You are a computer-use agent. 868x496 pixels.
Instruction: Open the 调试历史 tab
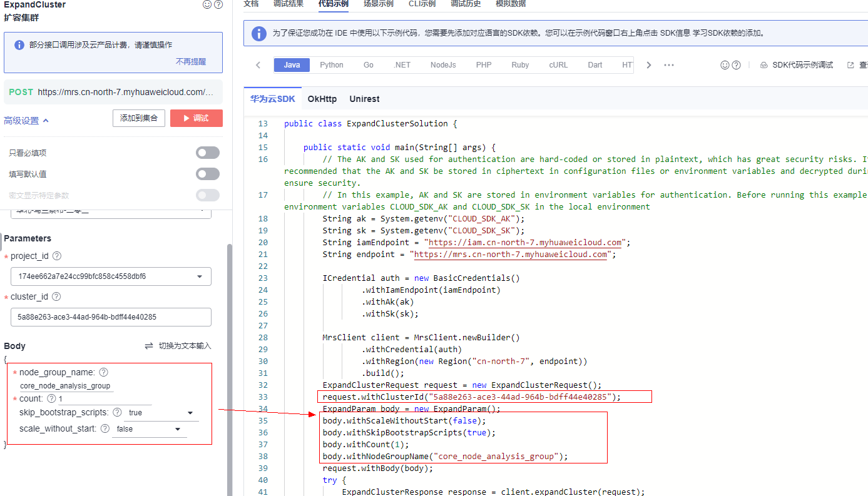pyautogui.click(x=466, y=4)
